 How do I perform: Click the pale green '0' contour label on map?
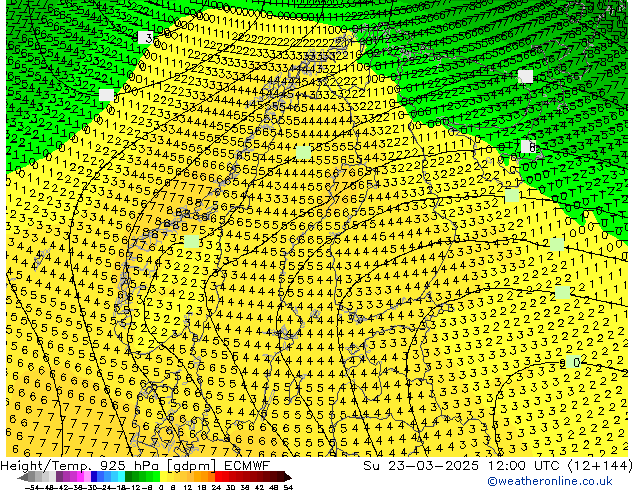coord(574,362)
